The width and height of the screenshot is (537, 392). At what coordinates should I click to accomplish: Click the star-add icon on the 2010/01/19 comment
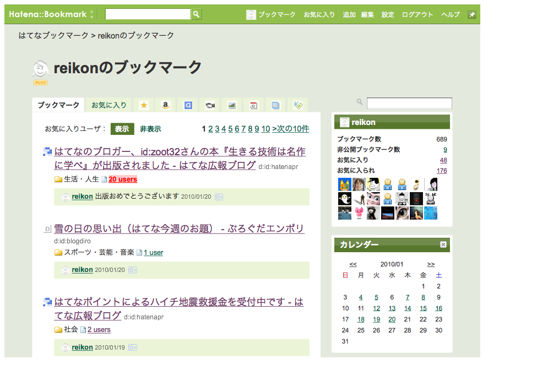[133, 347]
